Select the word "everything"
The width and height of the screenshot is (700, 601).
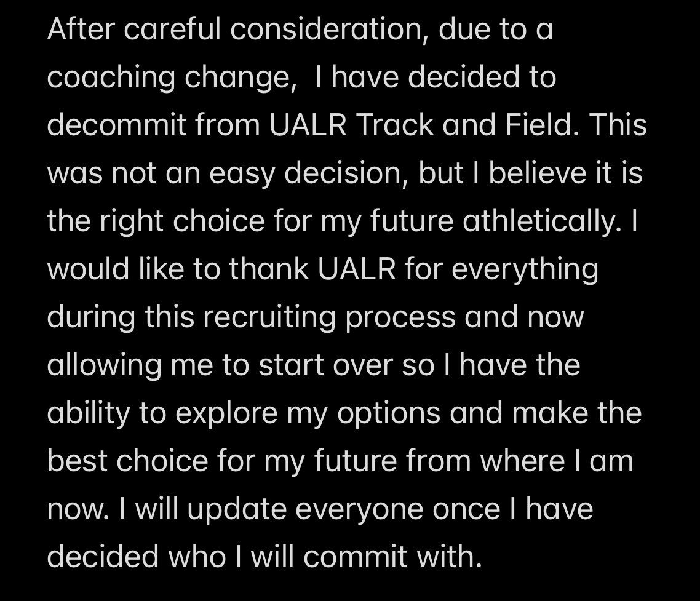coord(525,270)
